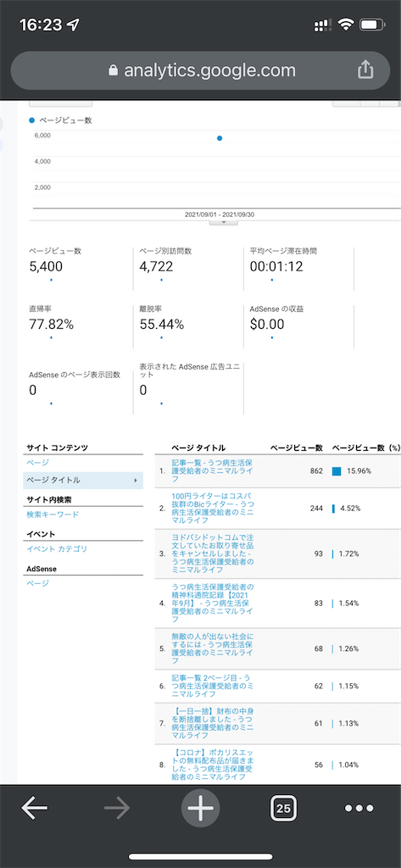Open the 検索キーワード report link
This screenshot has width=401, height=868.
tap(53, 515)
